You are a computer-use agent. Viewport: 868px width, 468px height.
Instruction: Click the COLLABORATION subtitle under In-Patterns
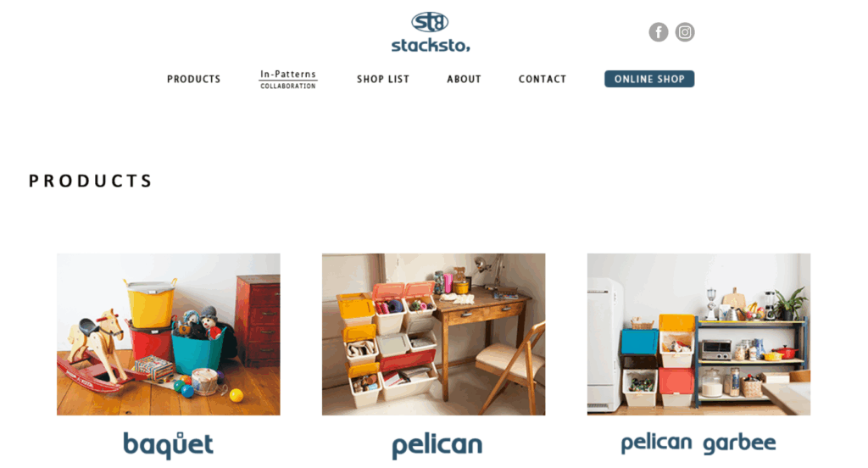pos(288,86)
